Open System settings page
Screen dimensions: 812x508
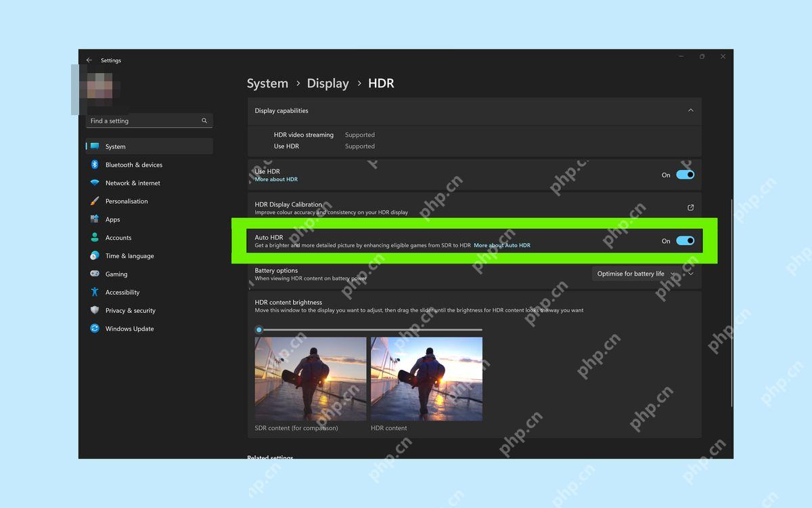pos(150,146)
